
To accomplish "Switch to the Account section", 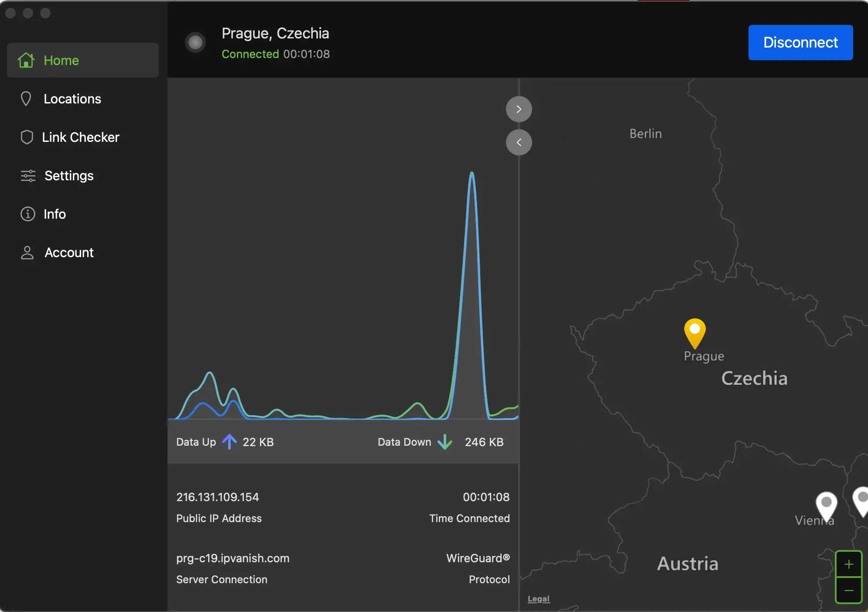I will (69, 252).
